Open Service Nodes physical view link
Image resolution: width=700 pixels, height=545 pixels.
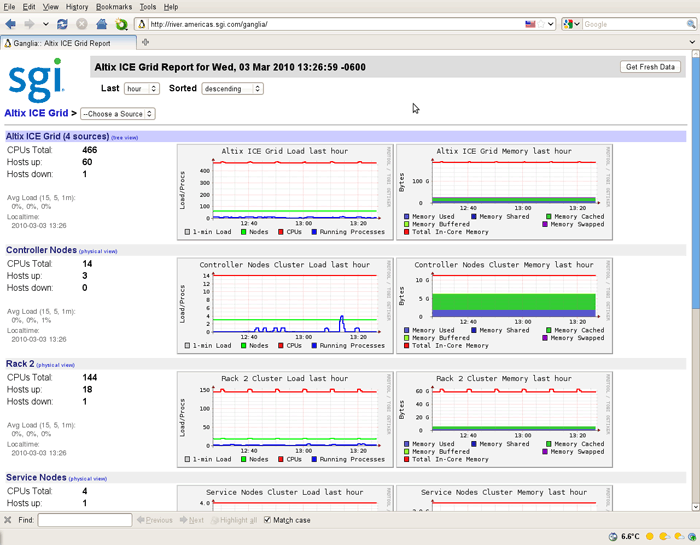click(x=88, y=479)
